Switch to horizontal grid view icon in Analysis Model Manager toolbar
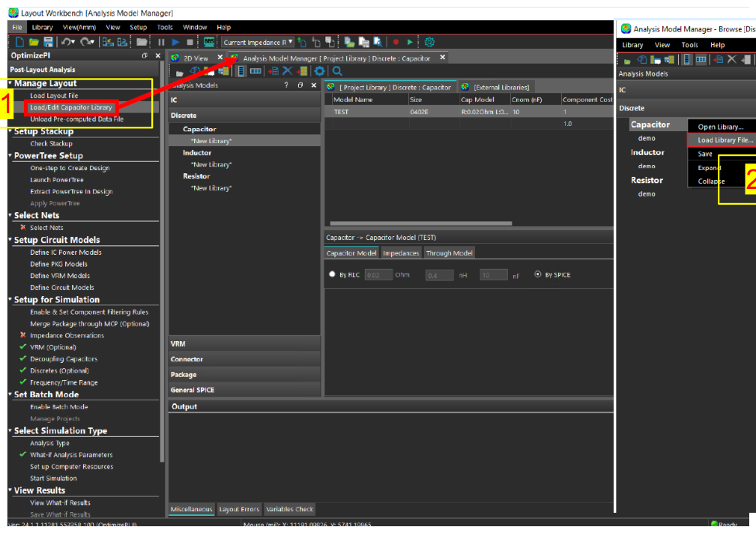Screen dimensions: 756x533 pyautogui.click(x=255, y=71)
